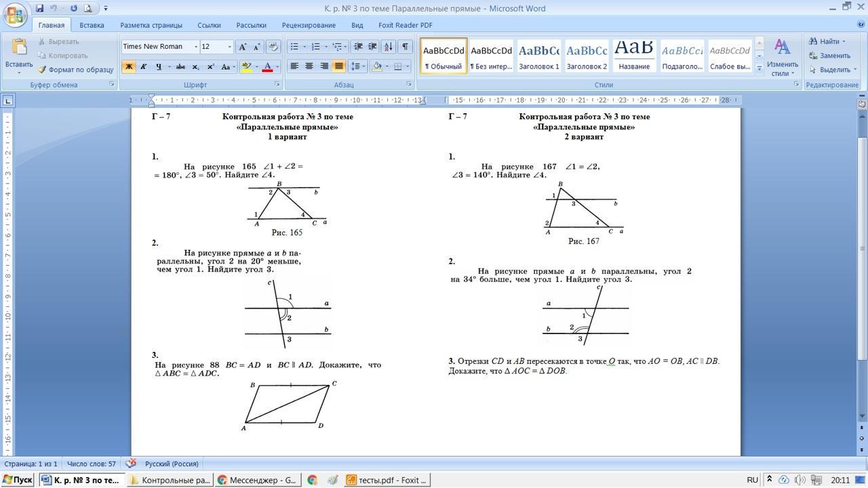Apply red font color
Viewport: 868px width, 488px height.
point(268,66)
